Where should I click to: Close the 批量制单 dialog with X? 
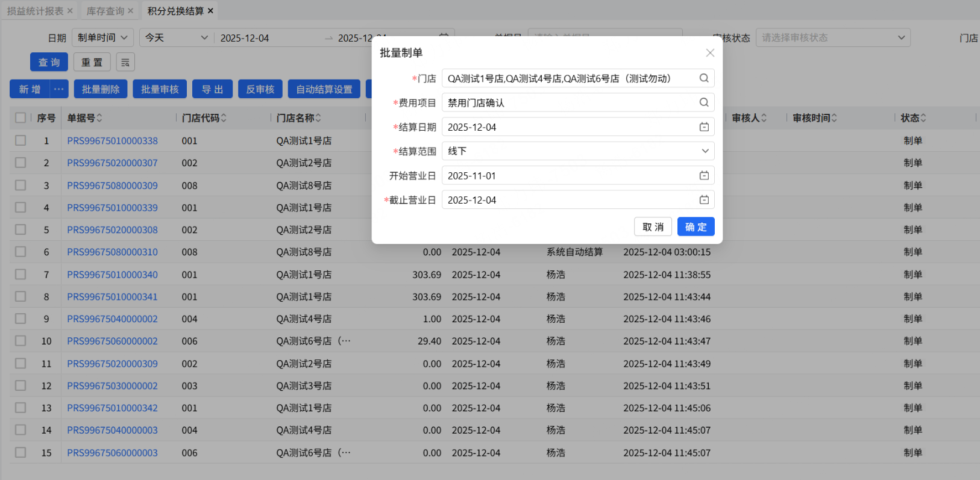point(710,53)
